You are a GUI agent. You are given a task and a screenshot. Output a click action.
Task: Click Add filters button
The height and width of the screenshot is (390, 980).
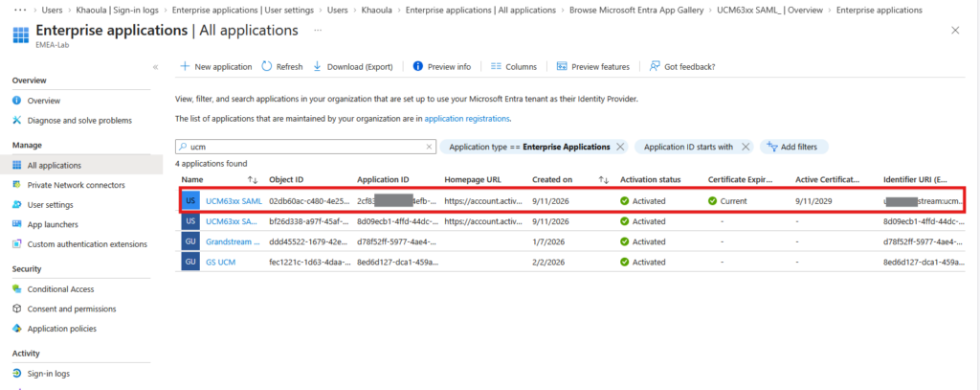(x=793, y=147)
